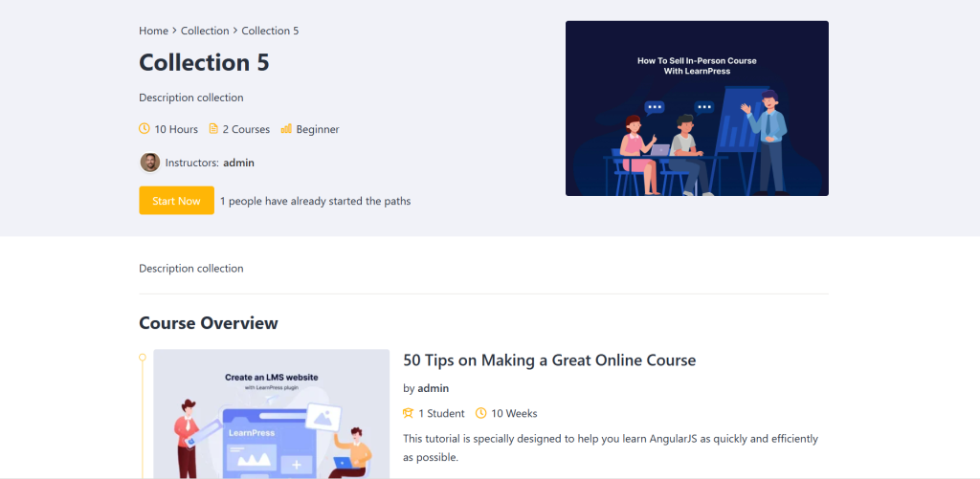Click the 1 Student text

pos(441,413)
